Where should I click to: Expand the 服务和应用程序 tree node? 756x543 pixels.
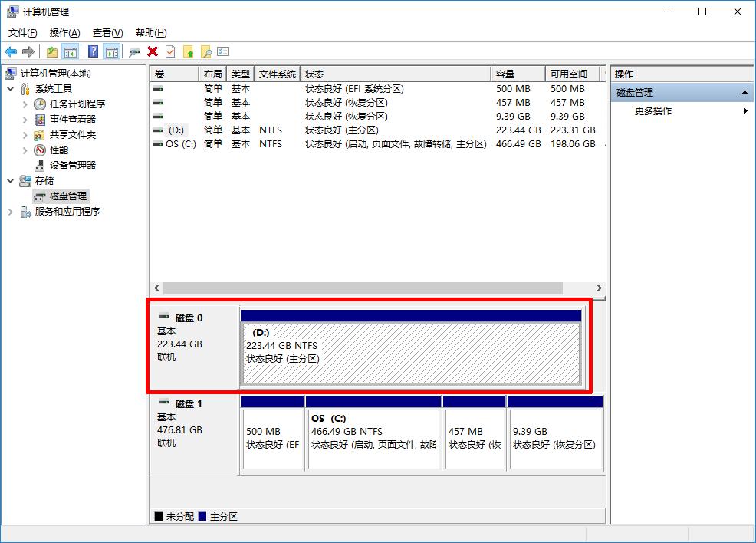(11, 212)
